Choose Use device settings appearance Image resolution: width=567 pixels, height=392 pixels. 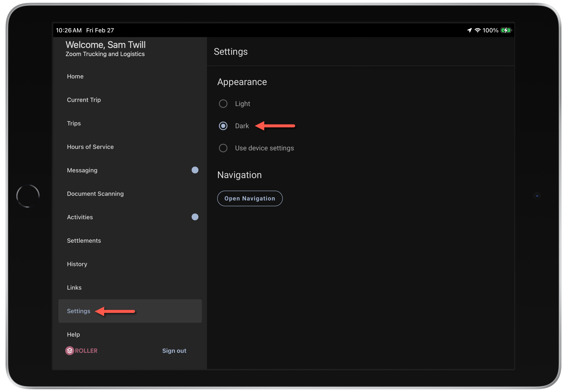point(223,148)
